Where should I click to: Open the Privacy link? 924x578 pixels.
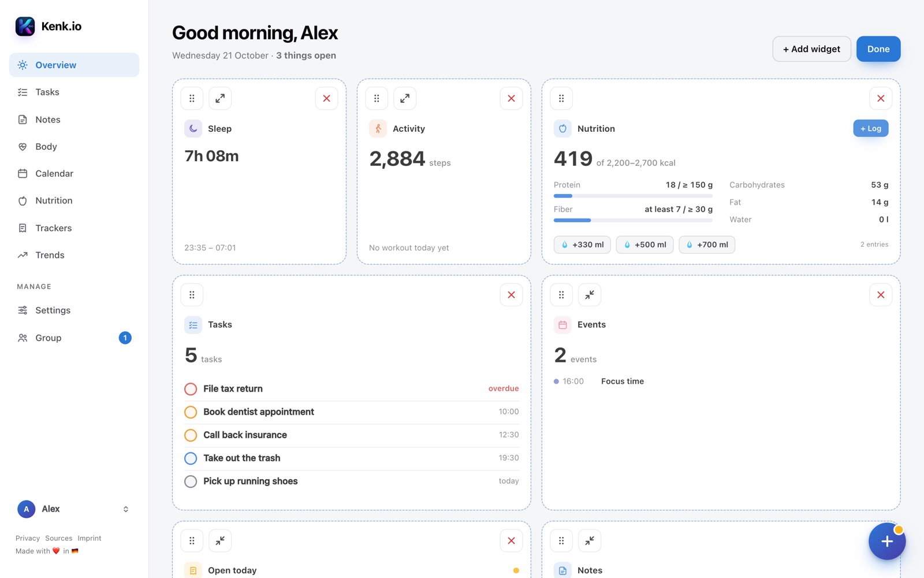tap(28, 538)
